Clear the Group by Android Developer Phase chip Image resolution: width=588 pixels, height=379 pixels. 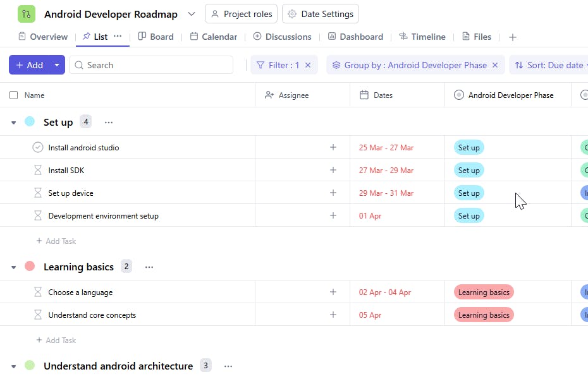pos(495,65)
